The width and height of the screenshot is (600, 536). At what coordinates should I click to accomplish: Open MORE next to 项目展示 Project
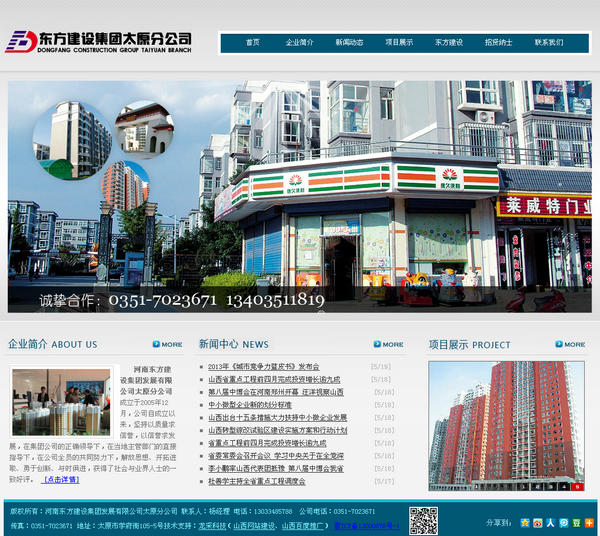pos(571,345)
